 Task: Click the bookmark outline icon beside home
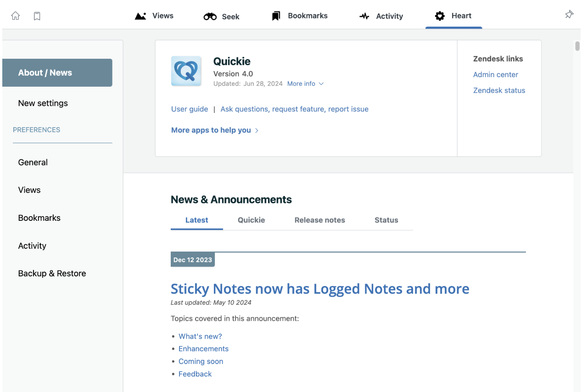pyautogui.click(x=37, y=16)
